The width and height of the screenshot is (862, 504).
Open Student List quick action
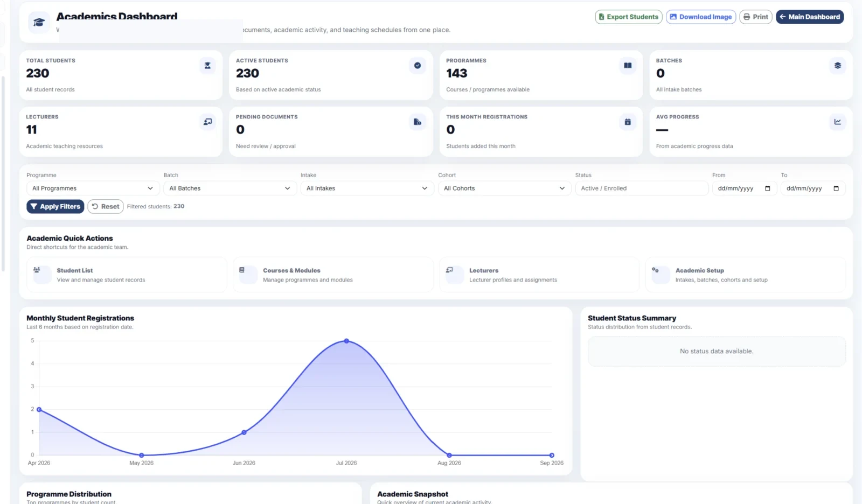[127, 275]
